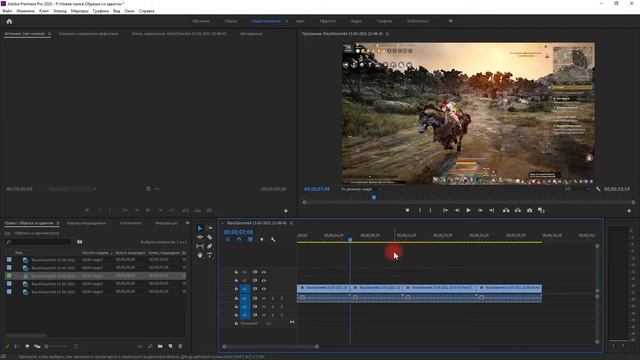Screen dimensions: 640x360
Task: Select the Ripple Edit tool
Action: click(x=200, y=237)
